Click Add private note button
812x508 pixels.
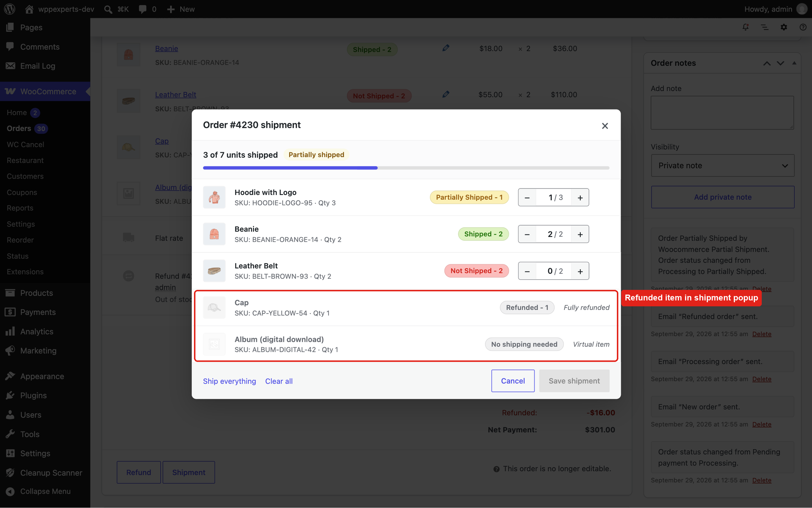pos(722,197)
